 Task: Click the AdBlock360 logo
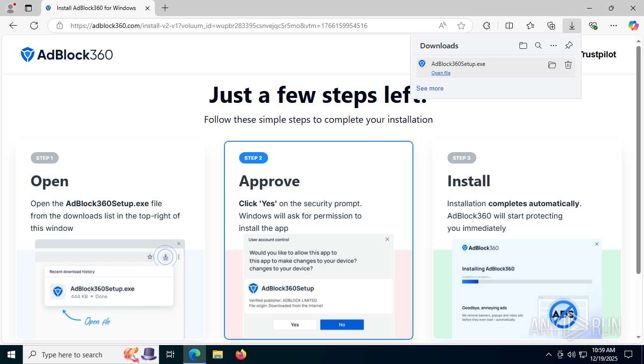(67, 55)
